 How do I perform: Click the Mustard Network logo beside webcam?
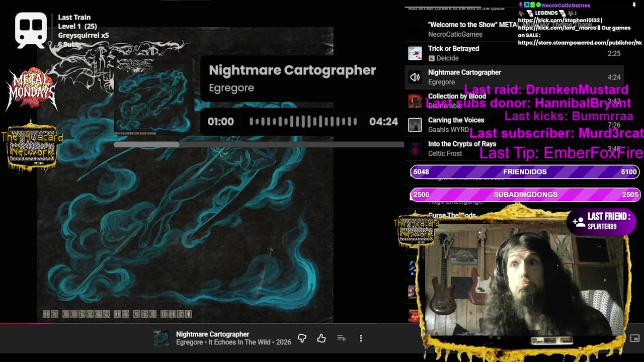416,230
